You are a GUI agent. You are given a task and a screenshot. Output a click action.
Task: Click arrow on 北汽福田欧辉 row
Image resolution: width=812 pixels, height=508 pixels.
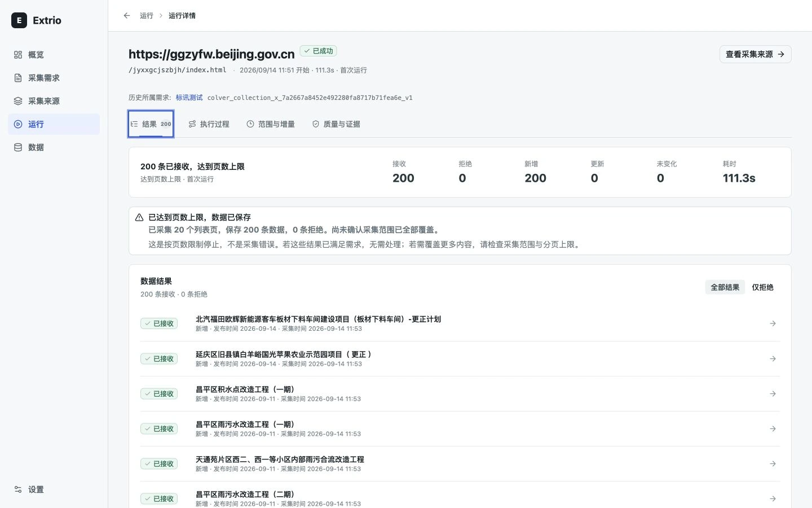(773, 323)
